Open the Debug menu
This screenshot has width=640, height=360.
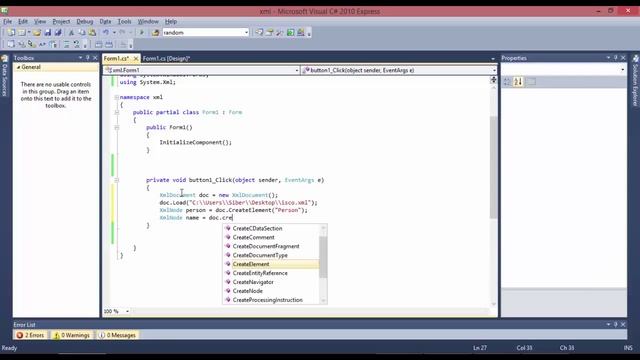[84, 21]
